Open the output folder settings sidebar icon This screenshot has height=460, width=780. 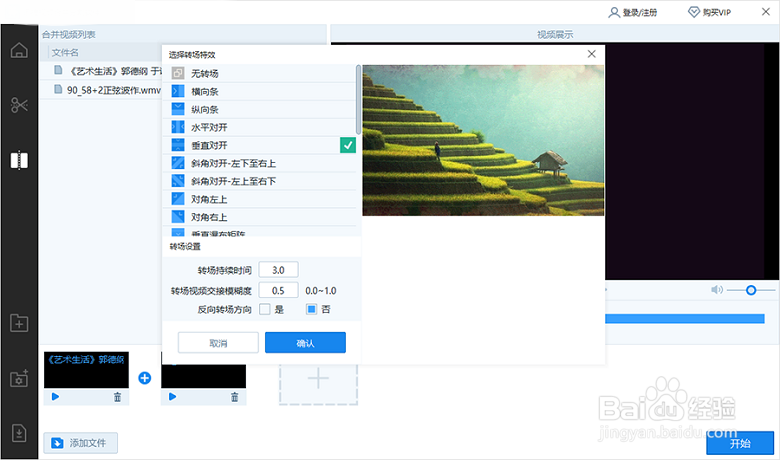pos(19,378)
